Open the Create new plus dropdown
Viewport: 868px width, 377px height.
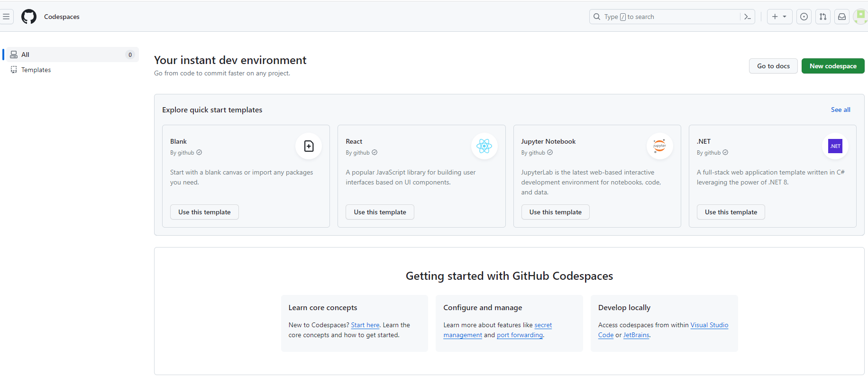[x=779, y=17]
